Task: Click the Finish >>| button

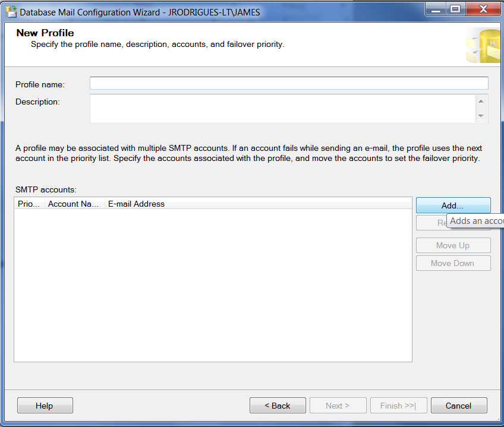Action: (398, 406)
